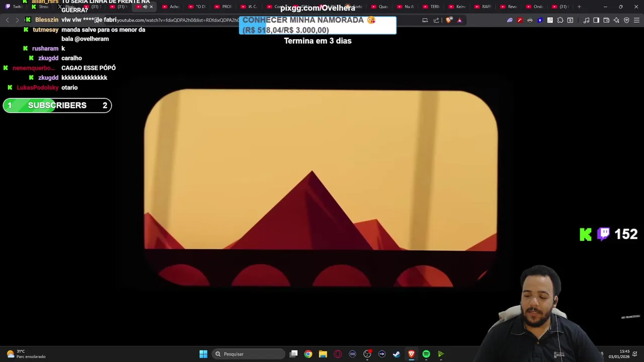Image resolution: width=644 pixels, height=362 pixels.
Task: Click chat username LukasPodolsky
Action: click(x=38, y=87)
